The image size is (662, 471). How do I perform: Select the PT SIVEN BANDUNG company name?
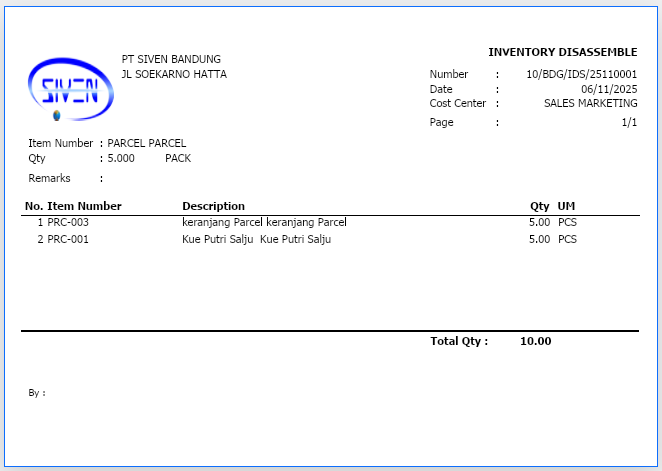pyautogui.click(x=171, y=59)
